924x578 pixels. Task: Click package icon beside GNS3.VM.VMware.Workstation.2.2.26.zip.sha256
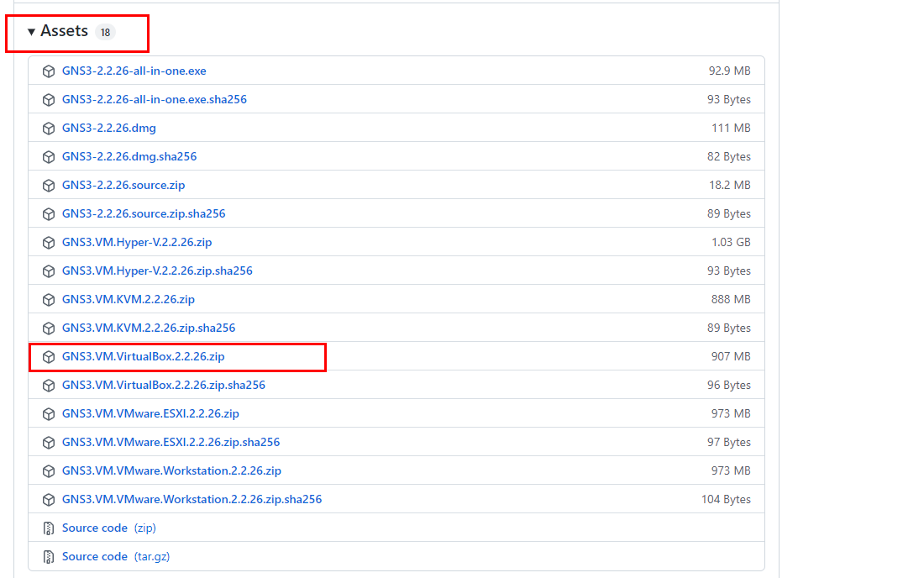[49, 500]
